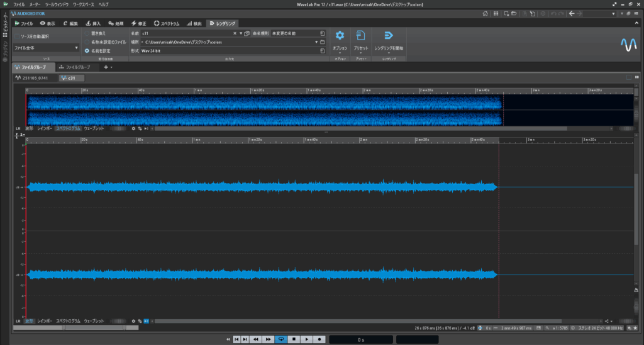The width and height of the screenshot is (644, 345).
Task: Enable the ソースを自動選択 checkbox
Action: click(x=17, y=36)
